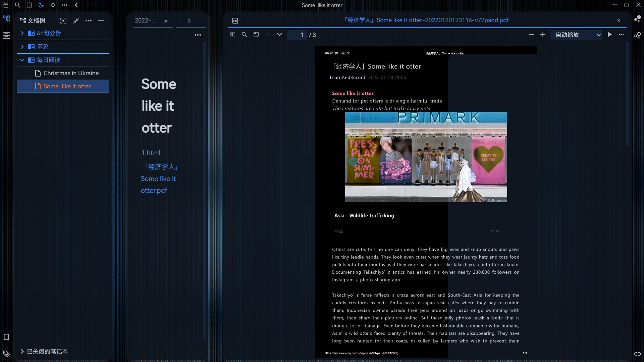
Task: Open the search icon in top bar
Action: pos(17,5)
